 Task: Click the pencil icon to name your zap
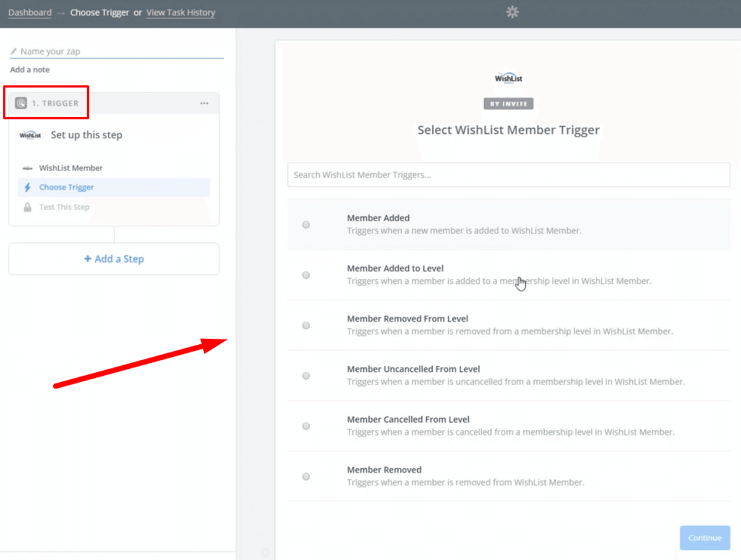[x=14, y=51]
